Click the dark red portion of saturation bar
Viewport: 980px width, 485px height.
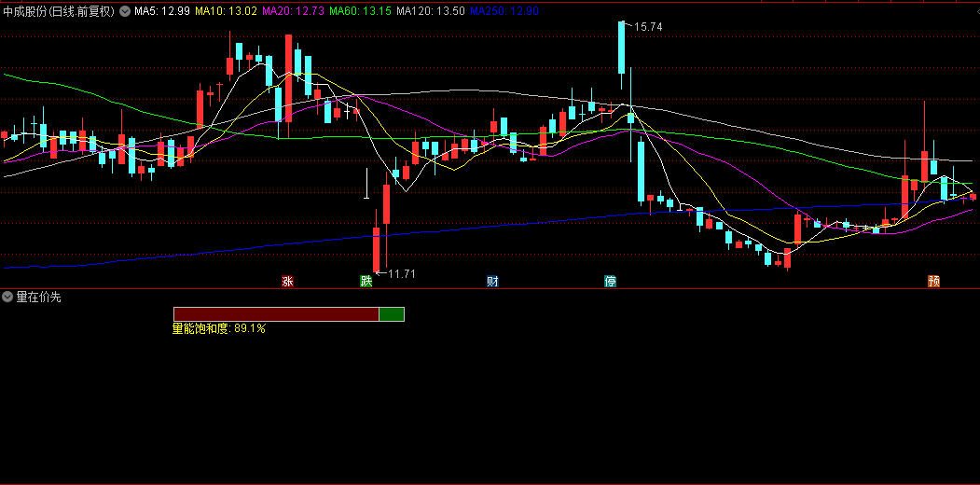276,314
